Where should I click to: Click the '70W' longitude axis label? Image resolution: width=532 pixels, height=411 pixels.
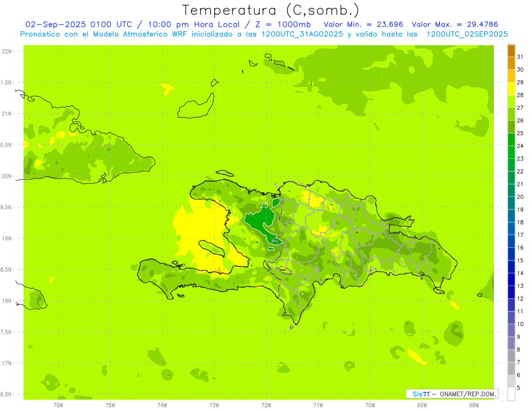(x=370, y=405)
